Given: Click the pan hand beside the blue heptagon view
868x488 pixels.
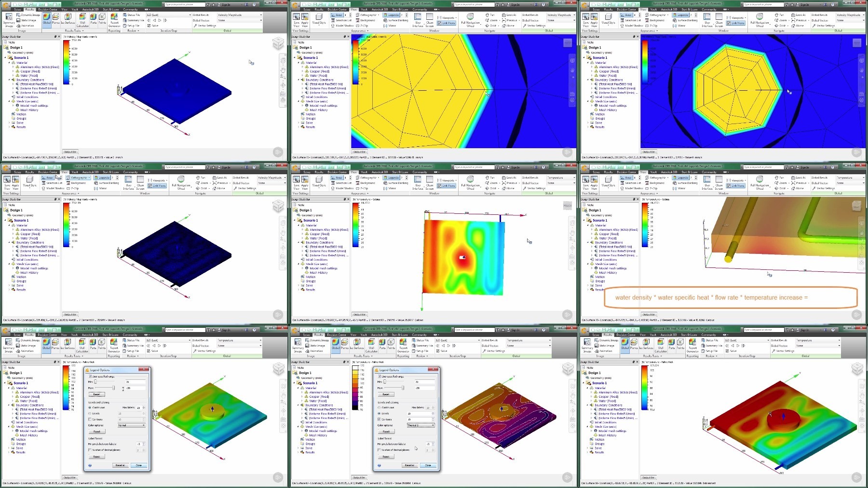Looking at the screenshot, I should click(x=861, y=70).
